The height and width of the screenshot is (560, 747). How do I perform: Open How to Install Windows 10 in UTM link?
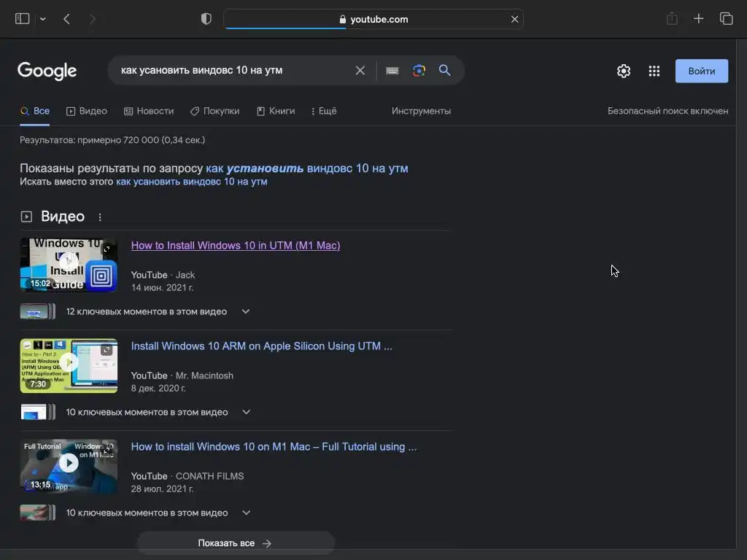236,245
